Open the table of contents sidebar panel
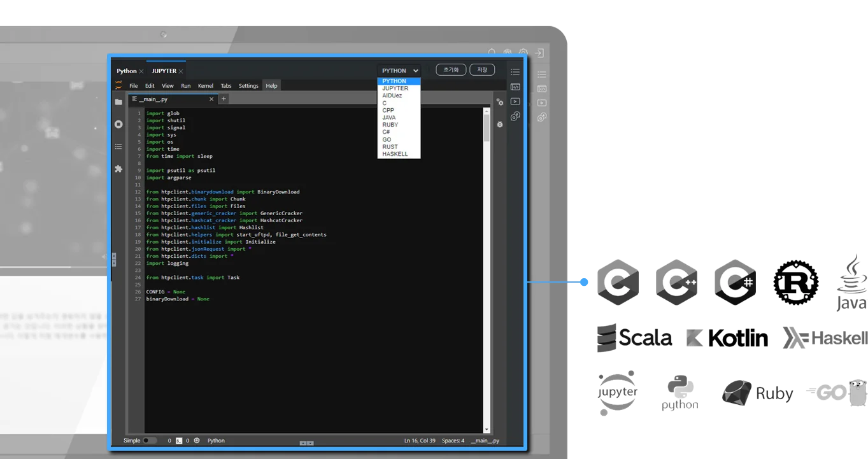Viewport: 868px width, 459px height. (118, 146)
